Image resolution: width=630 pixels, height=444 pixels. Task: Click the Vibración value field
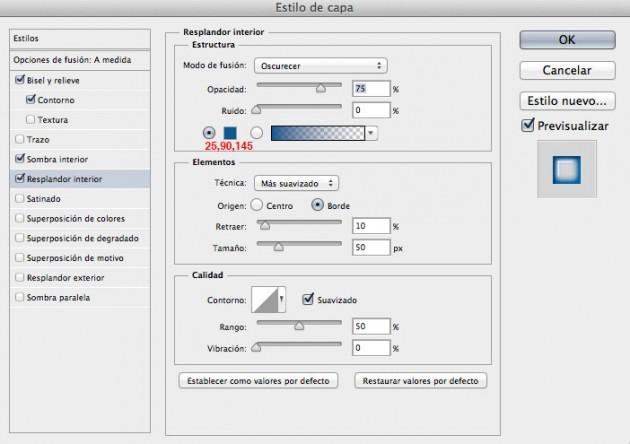[x=371, y=348]
